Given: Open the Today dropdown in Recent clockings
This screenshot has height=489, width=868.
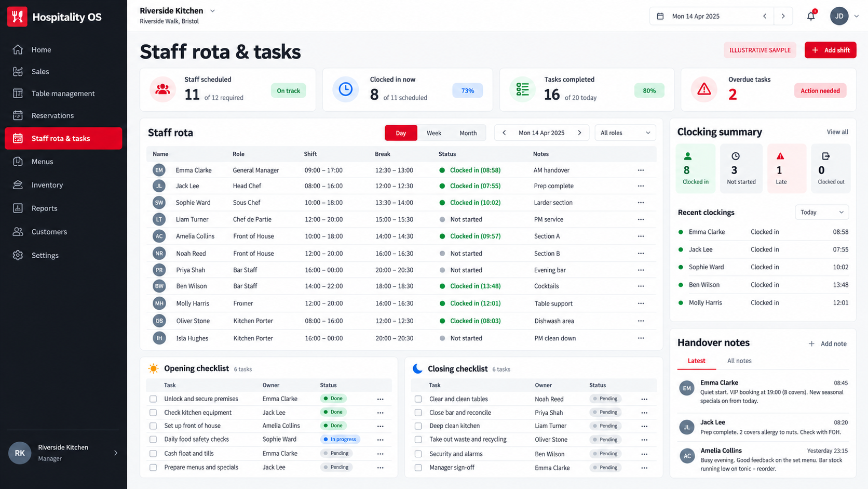Looking at the screenshot, I should [822, 212].
